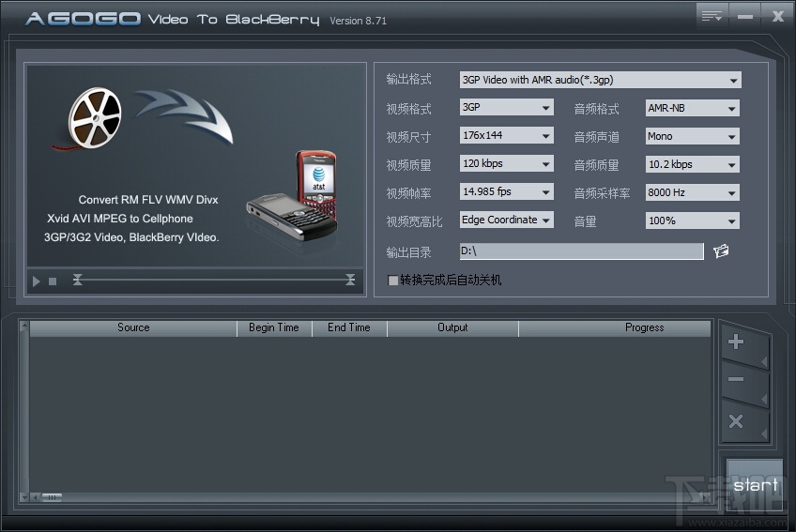Click the list scroll-up arrow
Screen dimensions: 796x532
(x=23, y=326)
